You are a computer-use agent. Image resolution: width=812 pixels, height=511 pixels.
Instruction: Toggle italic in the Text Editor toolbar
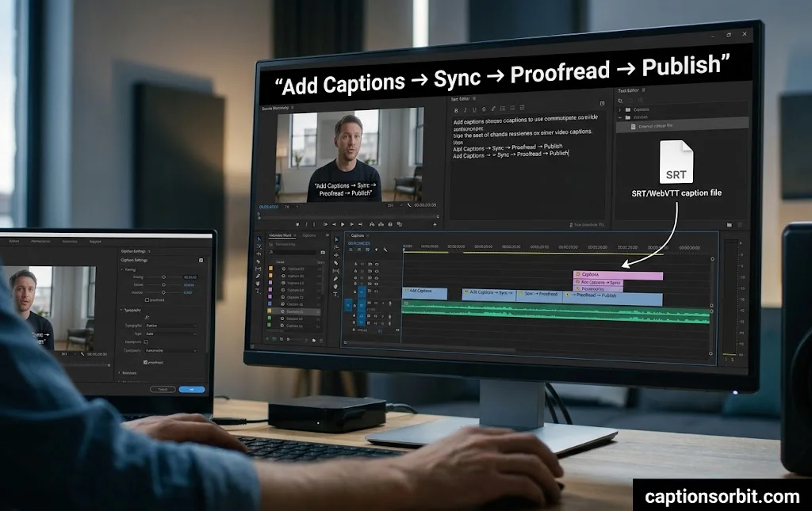pos(465,109)
